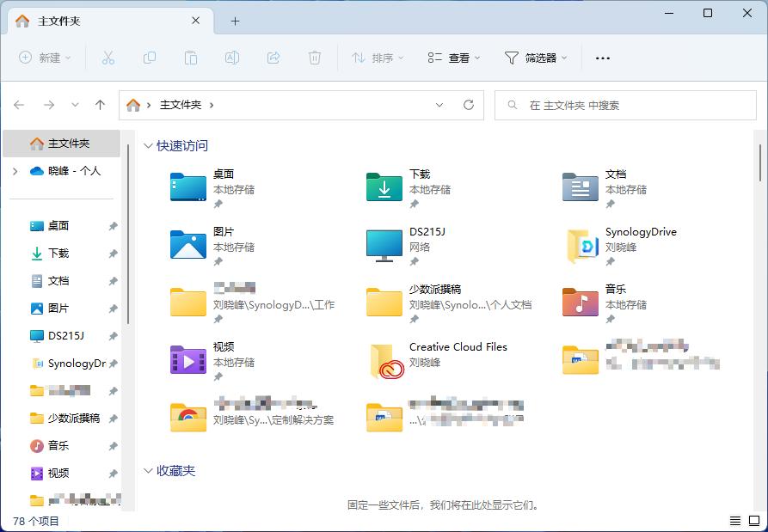The width and height of the screenshot is (768, 532).
Task: Refresh the address bar with reload icon
Action: pos(469,105)
